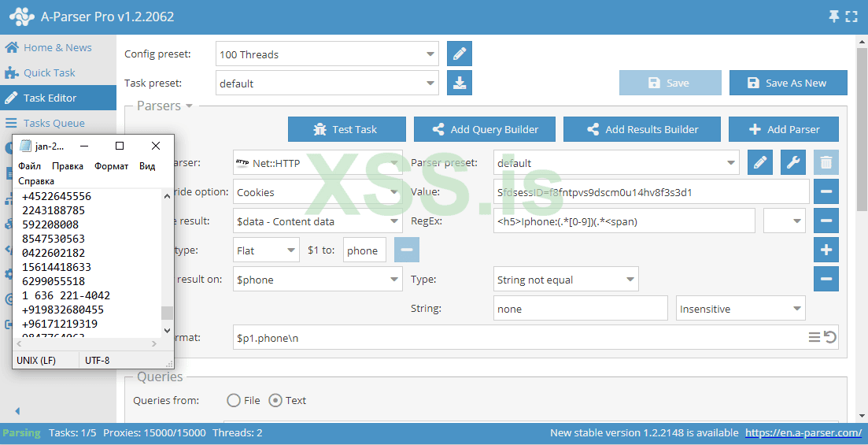
Task: Select File as queries source
Action: point(234,401)
